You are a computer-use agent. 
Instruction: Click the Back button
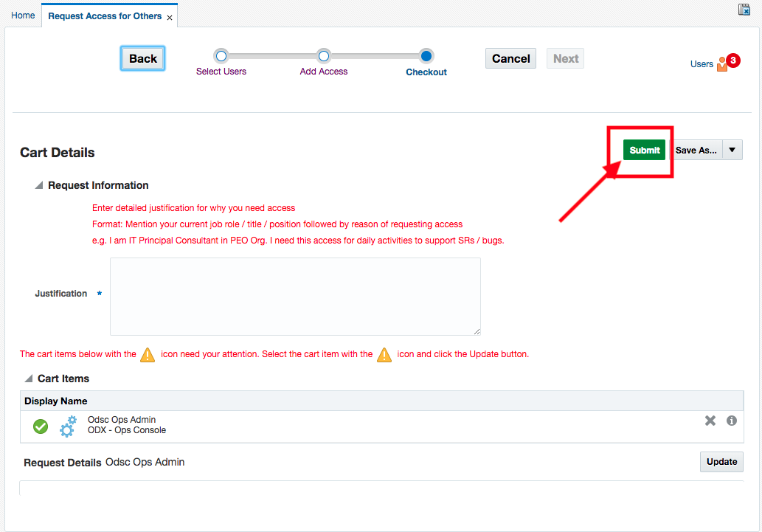coord(142,59)
